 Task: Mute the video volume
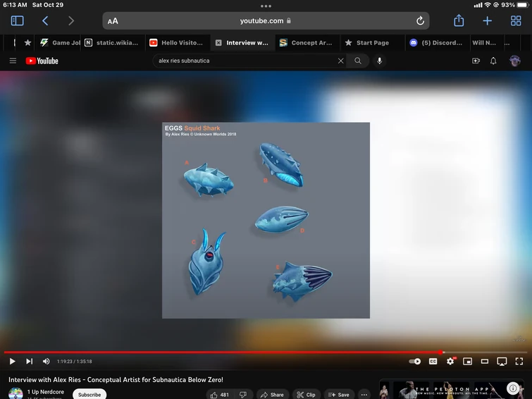coord(46,362)
